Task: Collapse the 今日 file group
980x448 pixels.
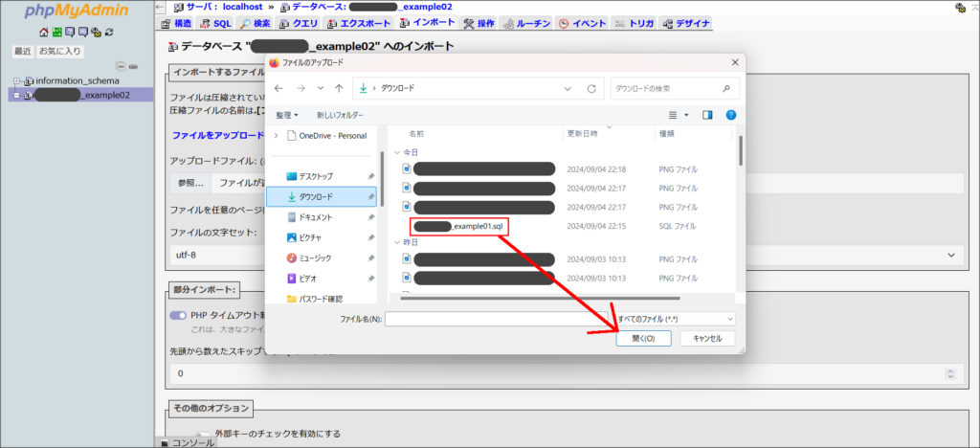Action: (397, 152)
